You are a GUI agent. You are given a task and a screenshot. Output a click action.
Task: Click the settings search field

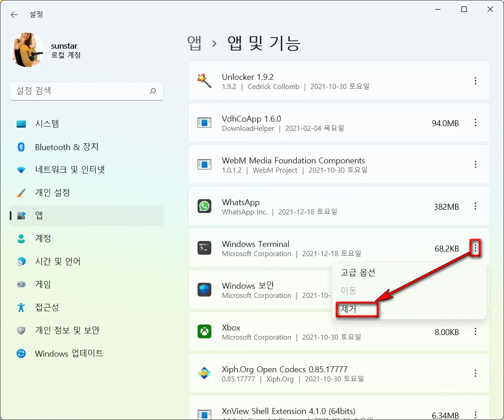(86, 91)
